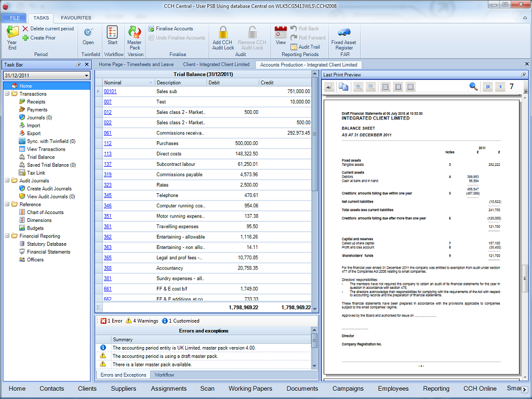Viewport: 532px width, 399px height.
Task: Open the 31/12/2011 period dropdown
Action: pos(86,76)
